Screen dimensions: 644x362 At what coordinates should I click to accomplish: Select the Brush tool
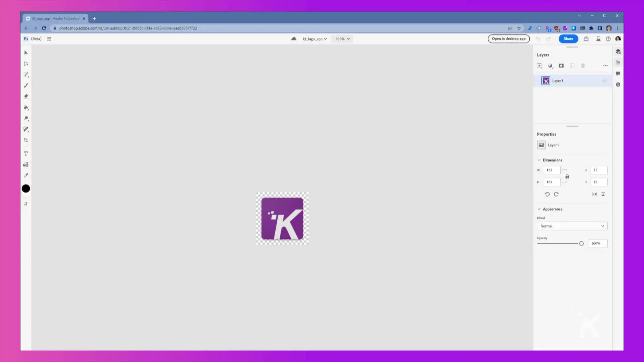click(26, 85)
